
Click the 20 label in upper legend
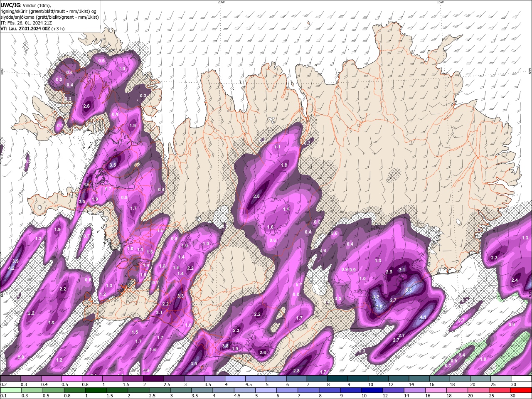pos(473,385)
